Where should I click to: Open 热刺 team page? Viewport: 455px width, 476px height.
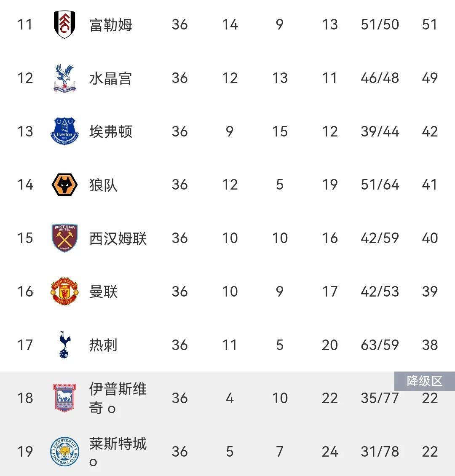pyautogui.click(x=104, y=345)
